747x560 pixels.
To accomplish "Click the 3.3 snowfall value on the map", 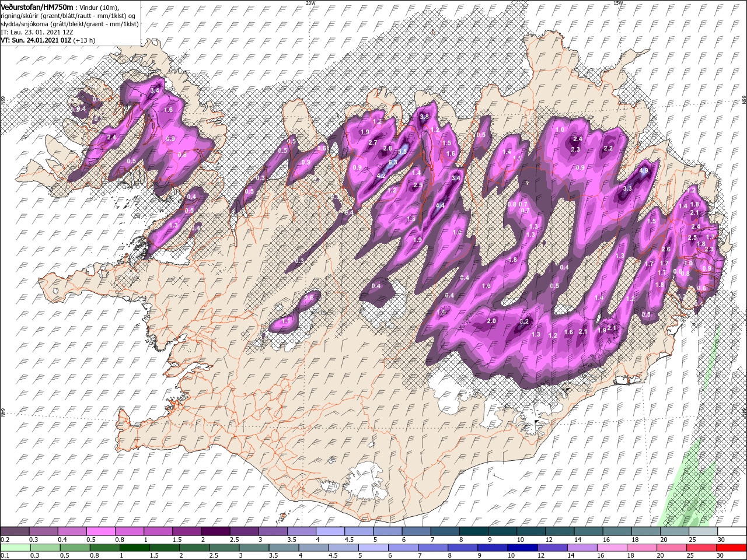I will 628,188.
